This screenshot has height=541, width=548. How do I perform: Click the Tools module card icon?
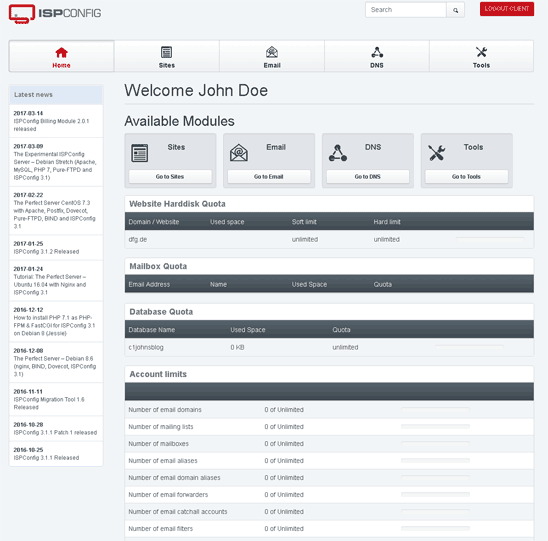(437, 153)
